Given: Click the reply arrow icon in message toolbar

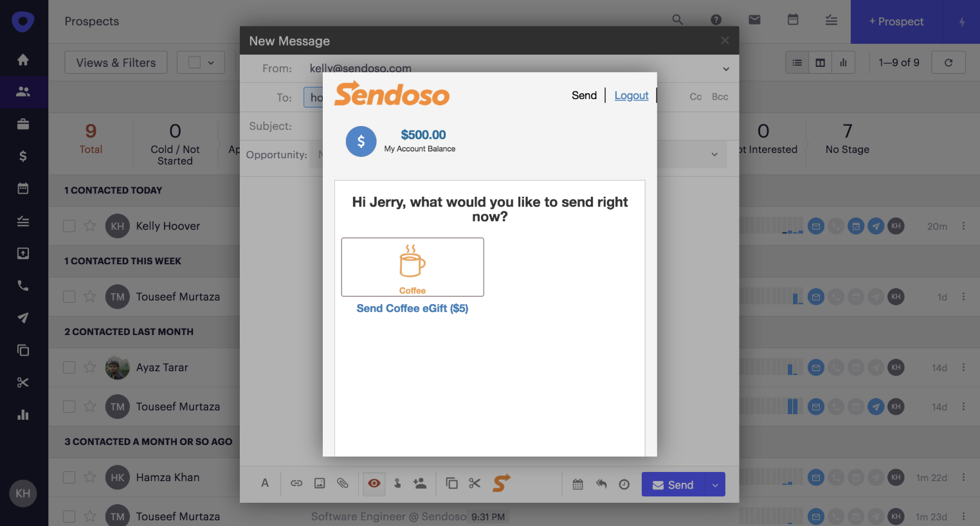Looking at the screenshot, I should click(601, 484).
